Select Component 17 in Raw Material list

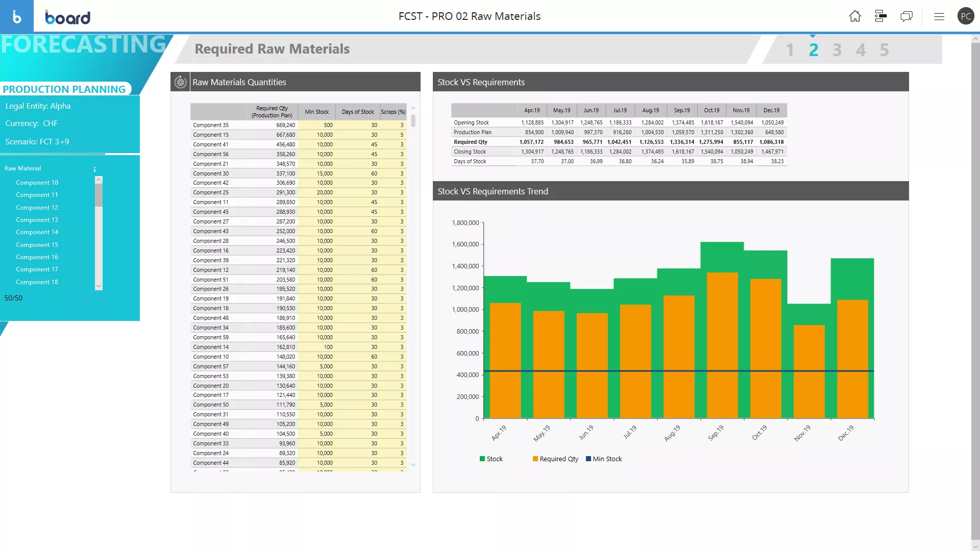[37, 269]
